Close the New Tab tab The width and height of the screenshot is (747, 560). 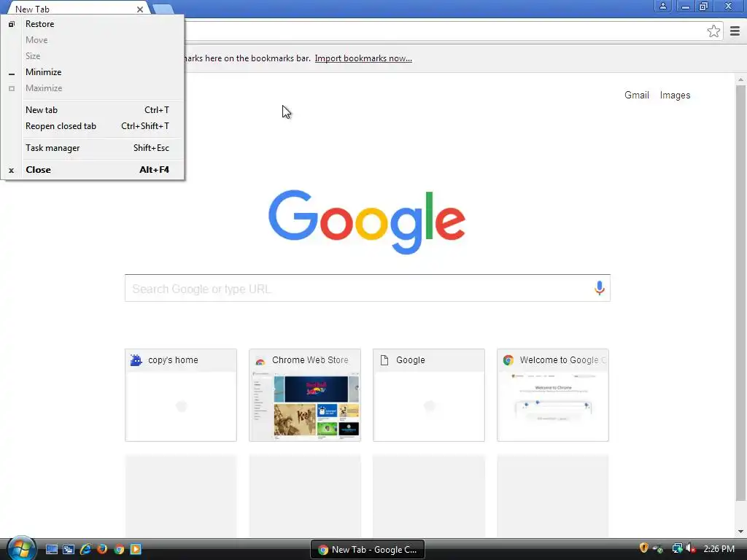139,9
